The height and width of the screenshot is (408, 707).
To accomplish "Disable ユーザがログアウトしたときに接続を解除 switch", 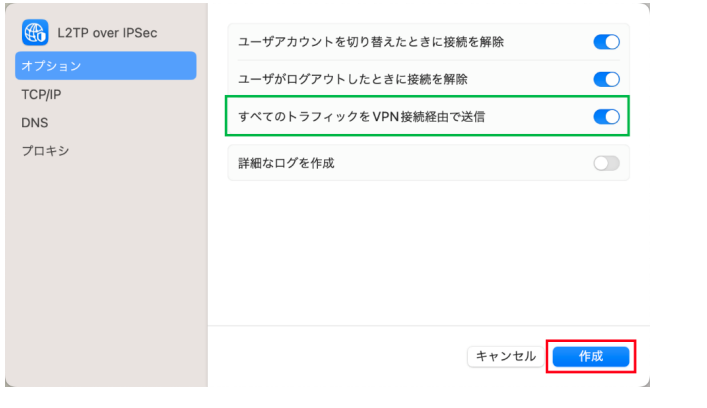I will (x=606, y=79).
